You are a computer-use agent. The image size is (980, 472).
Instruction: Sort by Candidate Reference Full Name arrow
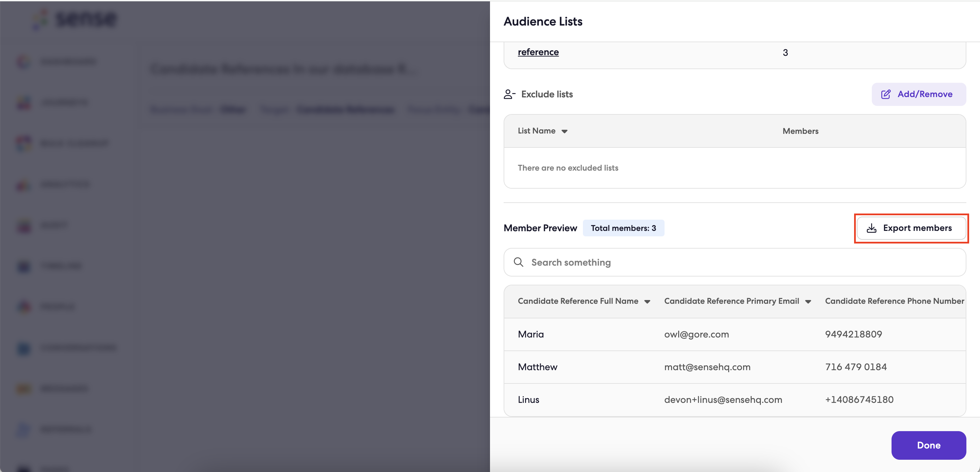tap(647, 301)
